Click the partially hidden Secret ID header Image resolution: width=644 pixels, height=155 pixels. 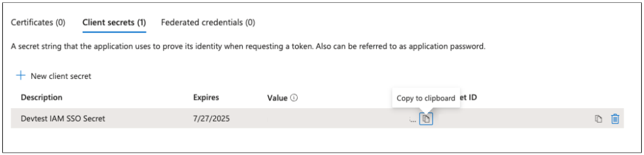[468, 97]
